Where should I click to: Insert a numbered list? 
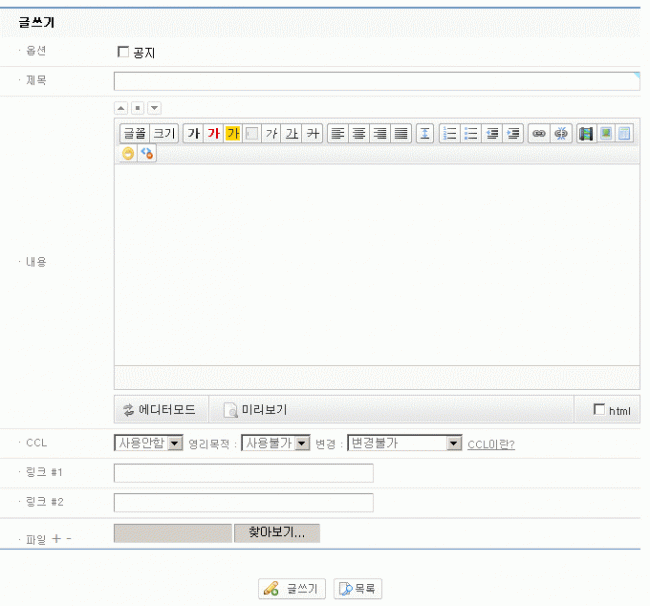pyautogui.click(x=450, y=133)
